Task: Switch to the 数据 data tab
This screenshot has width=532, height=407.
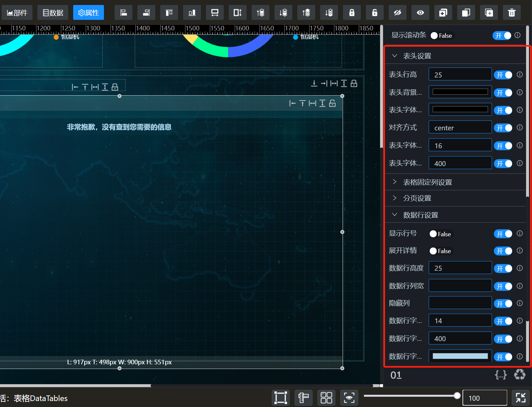Action: click(53, 13)
